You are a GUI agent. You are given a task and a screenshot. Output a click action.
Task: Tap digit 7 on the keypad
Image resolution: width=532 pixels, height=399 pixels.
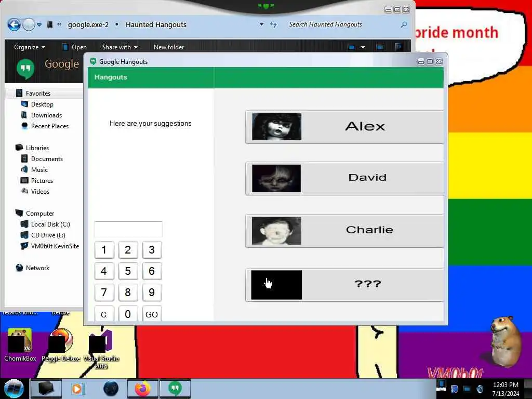(x=104, y=292)
